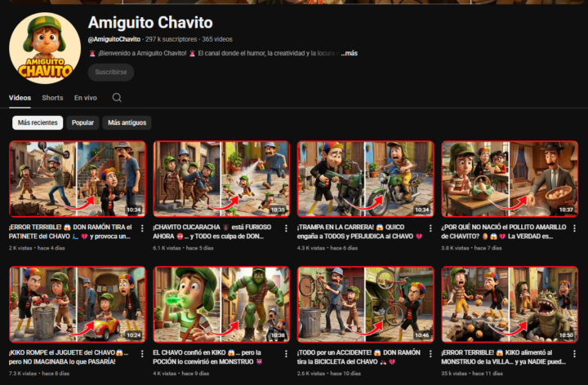The width and height of the screenshot is (588, 385).
Task: Select the Popular filter chip
Action: pyautogui.click(x=82, y=122)
